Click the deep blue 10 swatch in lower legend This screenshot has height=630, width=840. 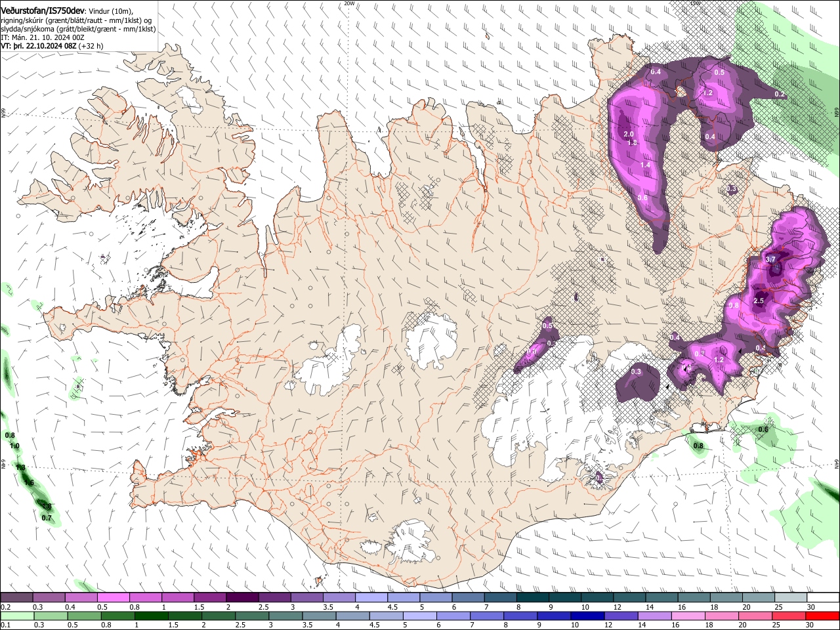point(587,616)
